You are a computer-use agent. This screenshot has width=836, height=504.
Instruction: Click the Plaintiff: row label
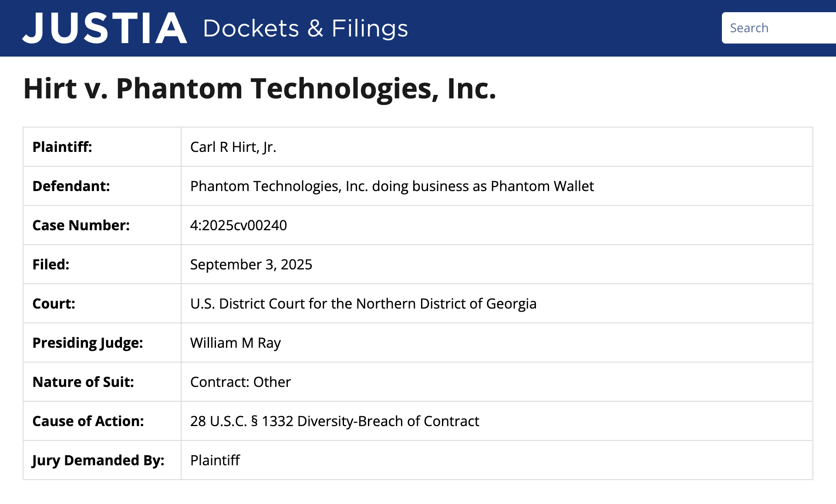click(62, 147)
